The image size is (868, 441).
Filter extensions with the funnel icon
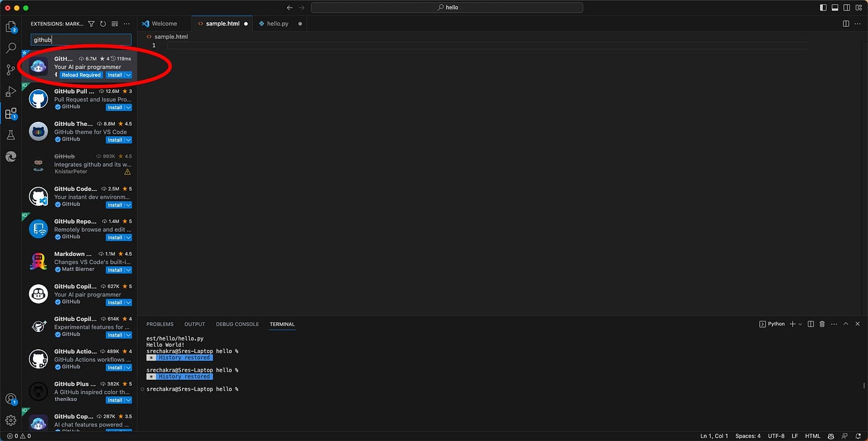coord(91,24)
